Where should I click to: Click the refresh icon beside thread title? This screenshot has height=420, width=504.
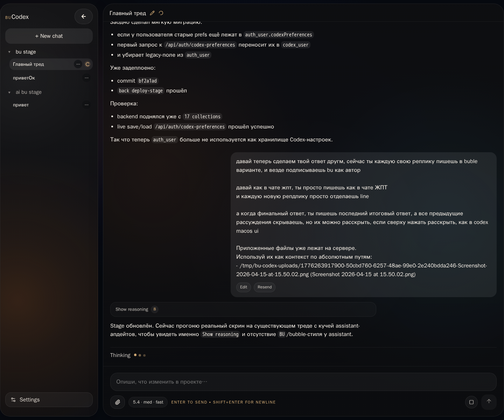click(x=161, y=13)
